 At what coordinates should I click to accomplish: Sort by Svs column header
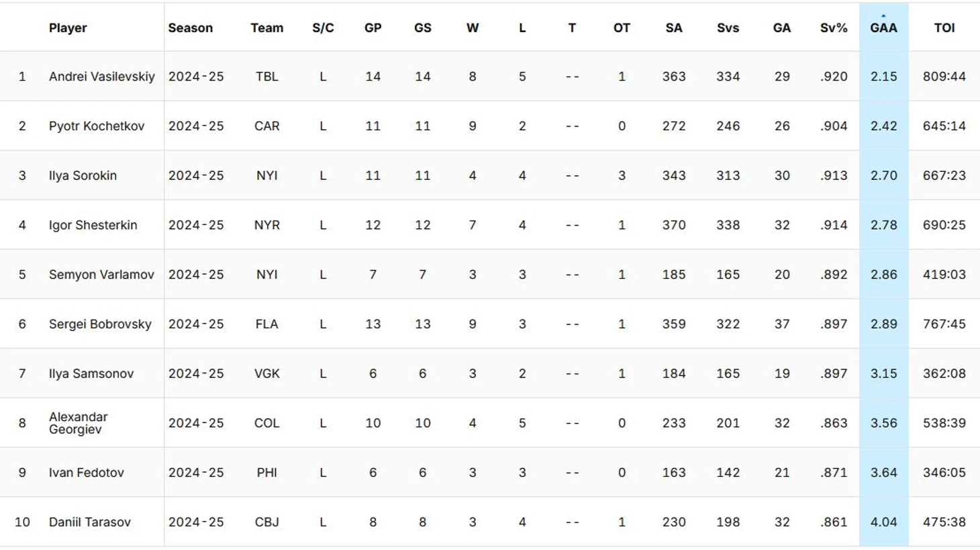[728, 28]
